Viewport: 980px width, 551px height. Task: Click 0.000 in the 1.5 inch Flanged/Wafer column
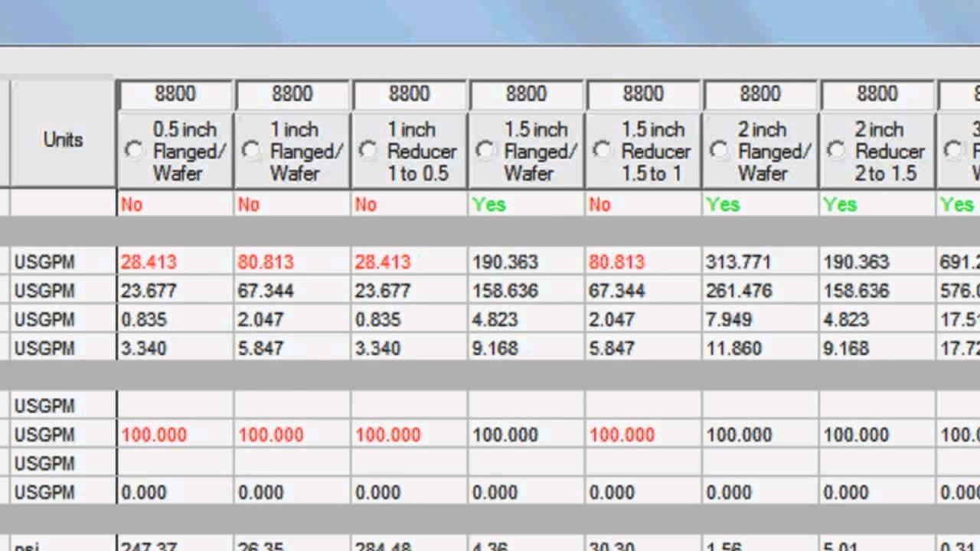[x=495, y=493]
